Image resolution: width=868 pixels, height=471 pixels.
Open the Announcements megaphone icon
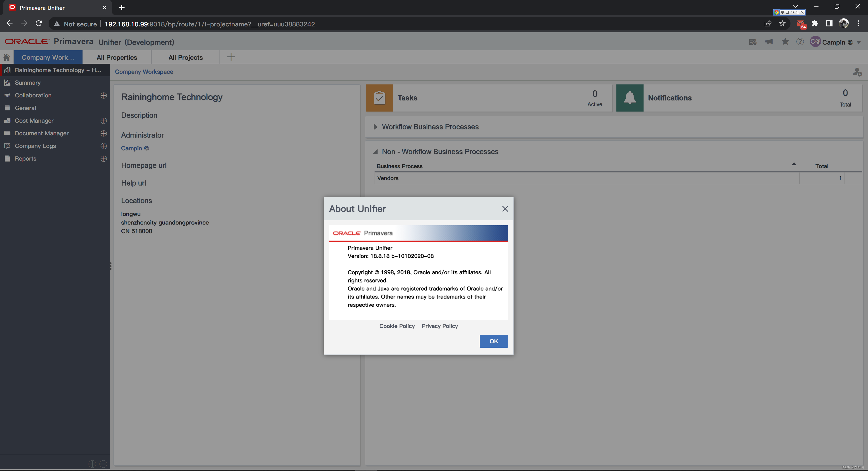coord(769,42)
